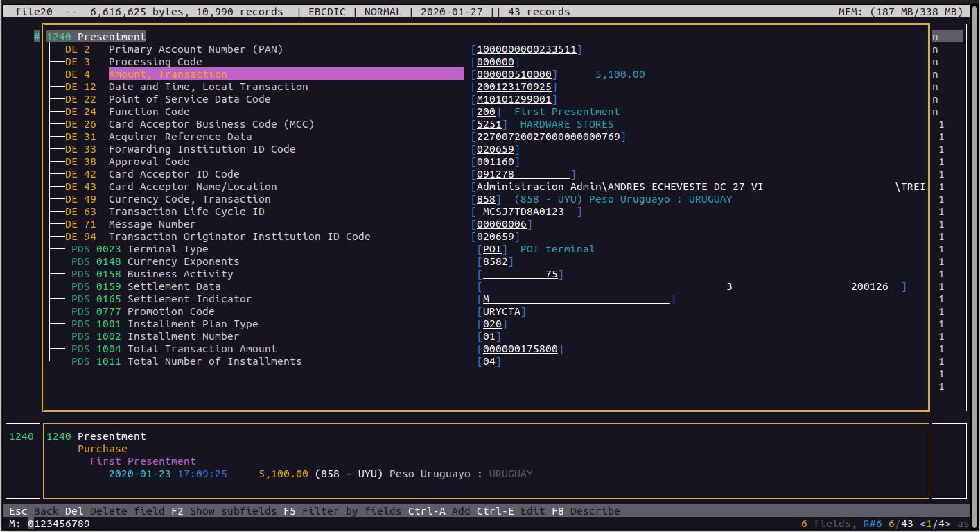Click the M: input line at bottom
The height and width of the screenshot is (532, 980).
click(x=59, y=524)
